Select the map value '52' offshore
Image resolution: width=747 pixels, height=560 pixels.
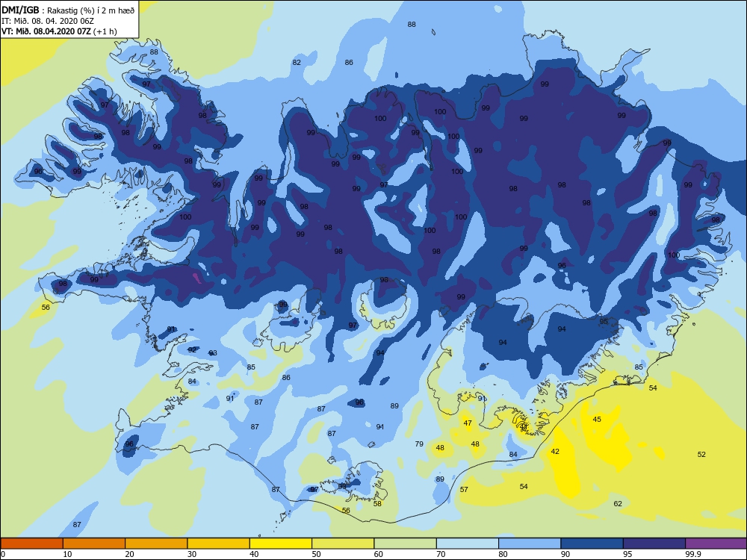(701, 454)
